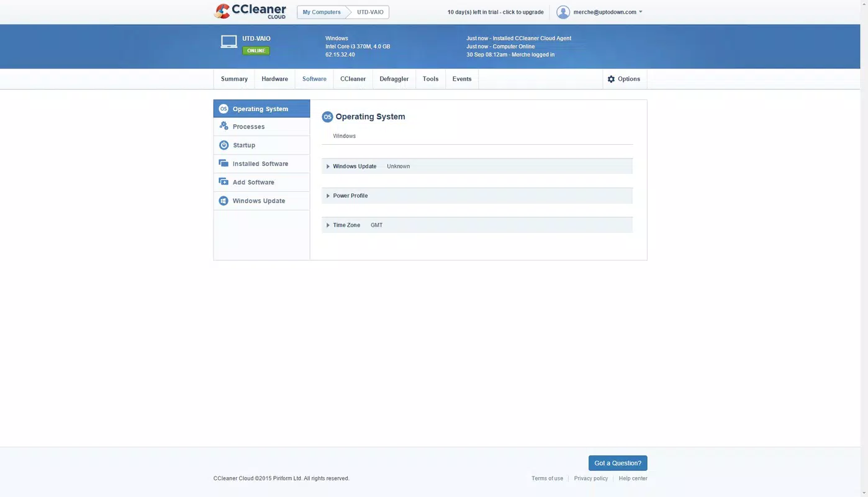Click the My Computers breadcrumb
Viewport: 868px width, 497px height.
pos(322,12)
